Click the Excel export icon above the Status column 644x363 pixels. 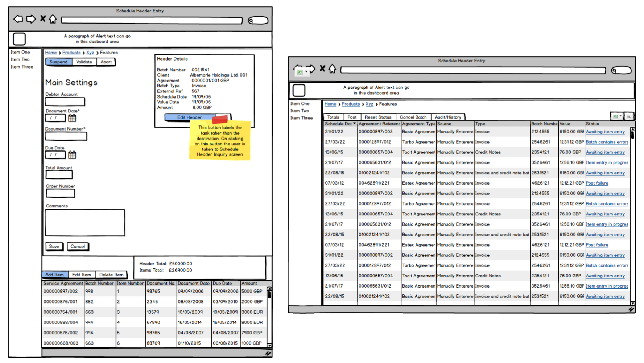(x=615, y=116)
